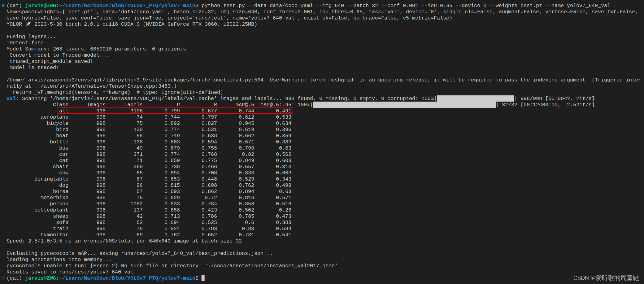Click the 'car' class row label

click(64, 154)
